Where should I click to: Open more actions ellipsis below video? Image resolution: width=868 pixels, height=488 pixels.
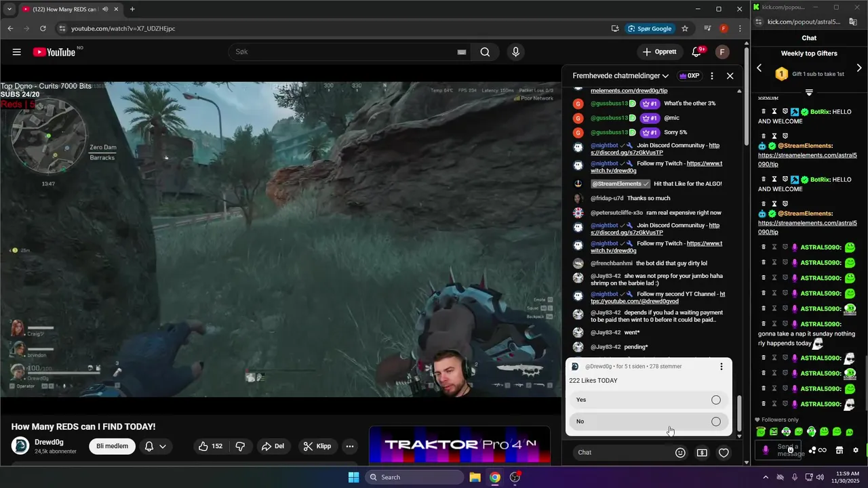pyautogui.click(x=349, y=446)
